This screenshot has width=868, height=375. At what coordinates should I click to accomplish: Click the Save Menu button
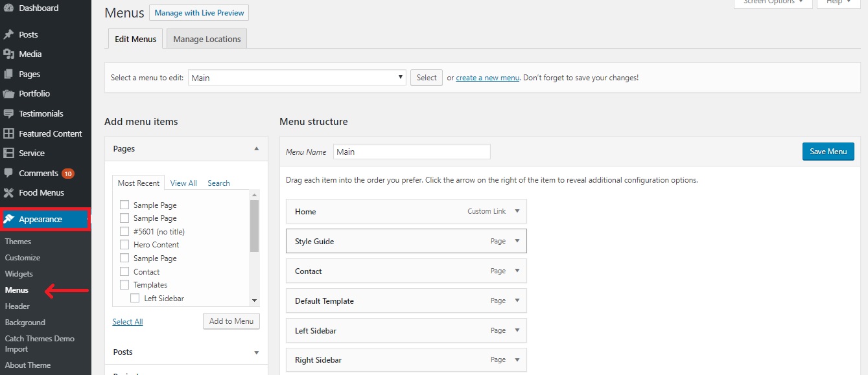pyautogui.click(x=828, y=152)
